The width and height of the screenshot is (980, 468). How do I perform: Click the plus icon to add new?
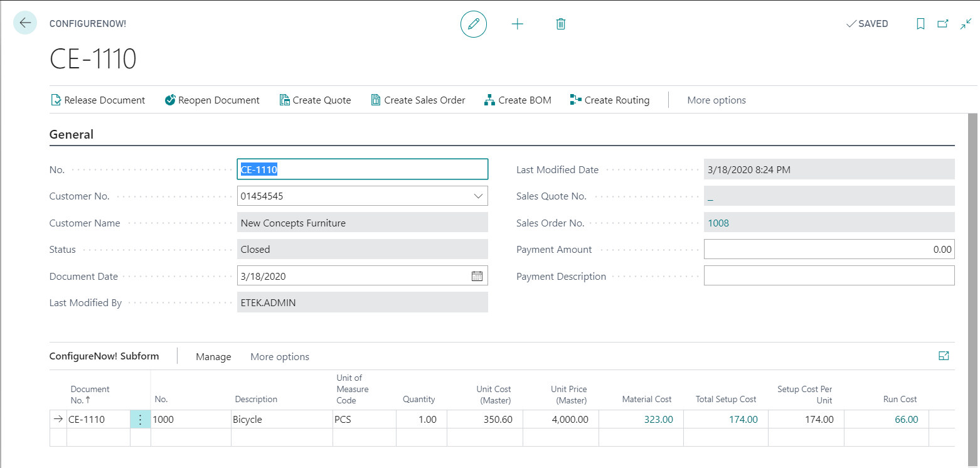(x=517, y=24)
